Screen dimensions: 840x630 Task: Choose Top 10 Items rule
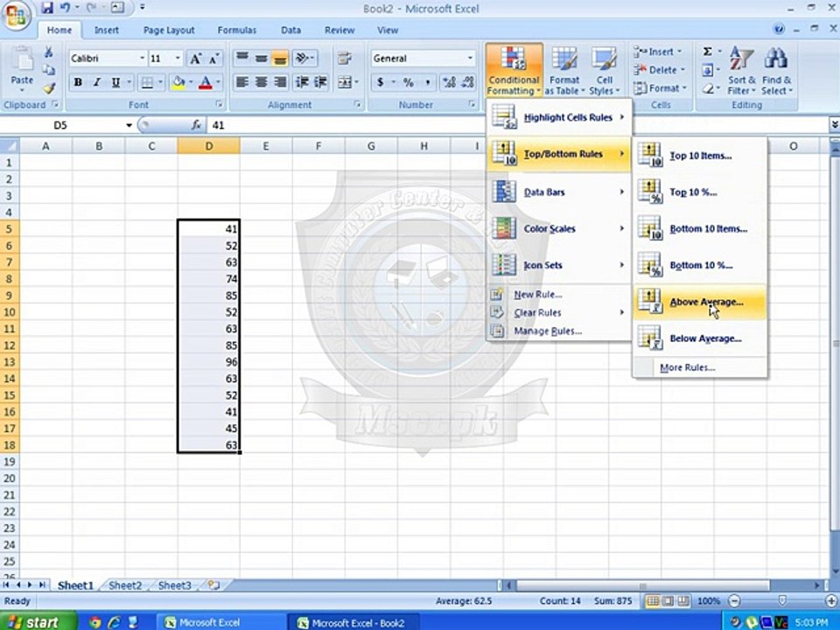700,156
